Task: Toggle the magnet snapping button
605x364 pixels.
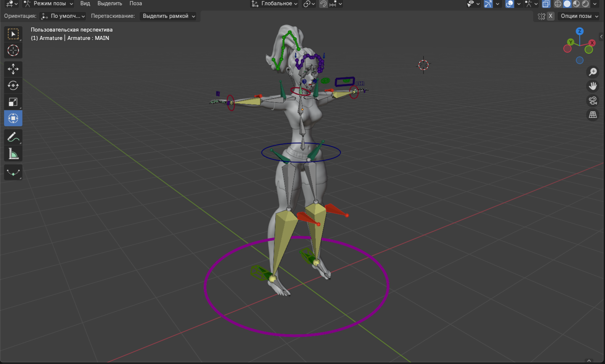Action: point(323,4)
